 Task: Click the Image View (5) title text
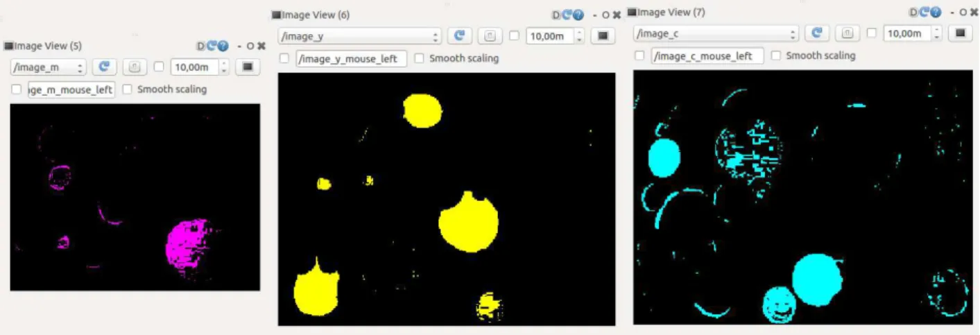click(48, 46)
